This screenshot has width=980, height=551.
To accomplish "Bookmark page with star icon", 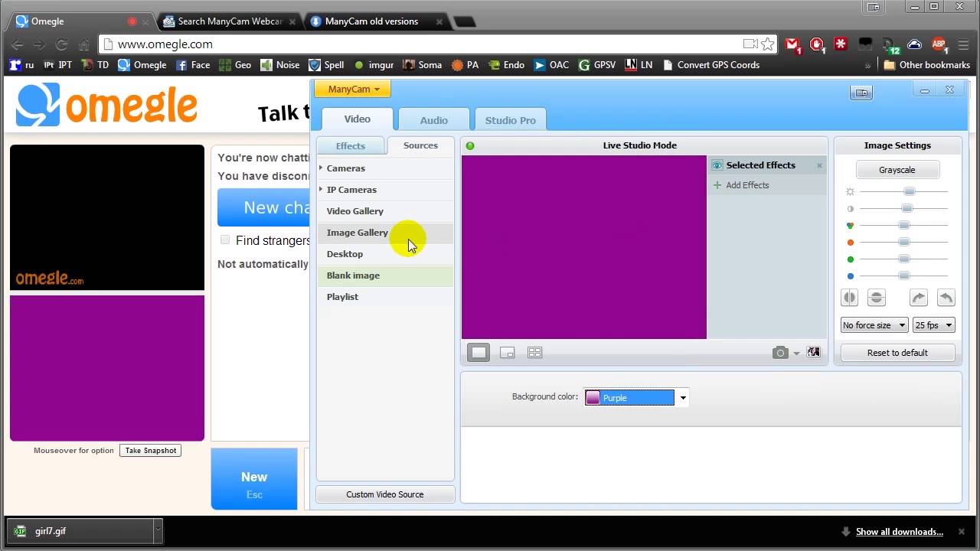I will click(767, 44).
